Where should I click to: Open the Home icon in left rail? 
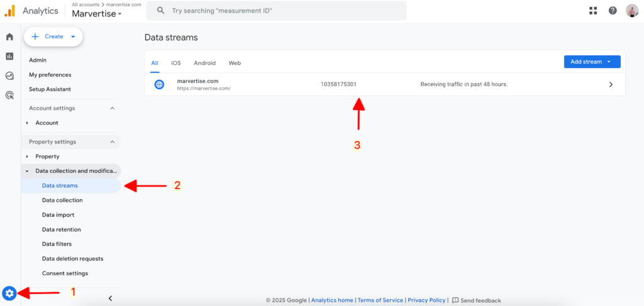pyautogui.click(x=9, y=37)
